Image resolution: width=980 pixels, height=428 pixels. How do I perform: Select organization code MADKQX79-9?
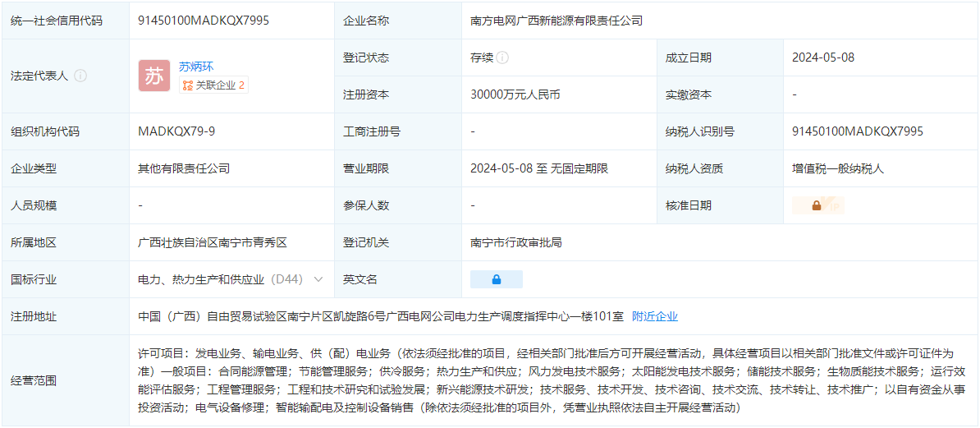pyautogui.click(x=176, y=131)
